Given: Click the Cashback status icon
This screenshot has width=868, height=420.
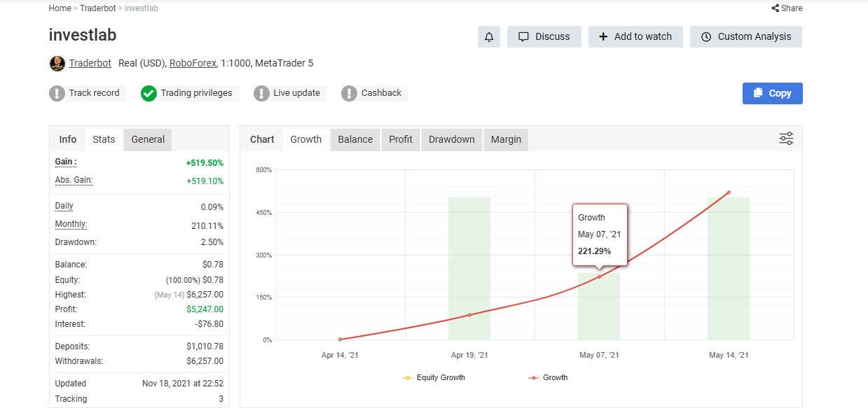Looking at the screenshot, I should [349, 93].
